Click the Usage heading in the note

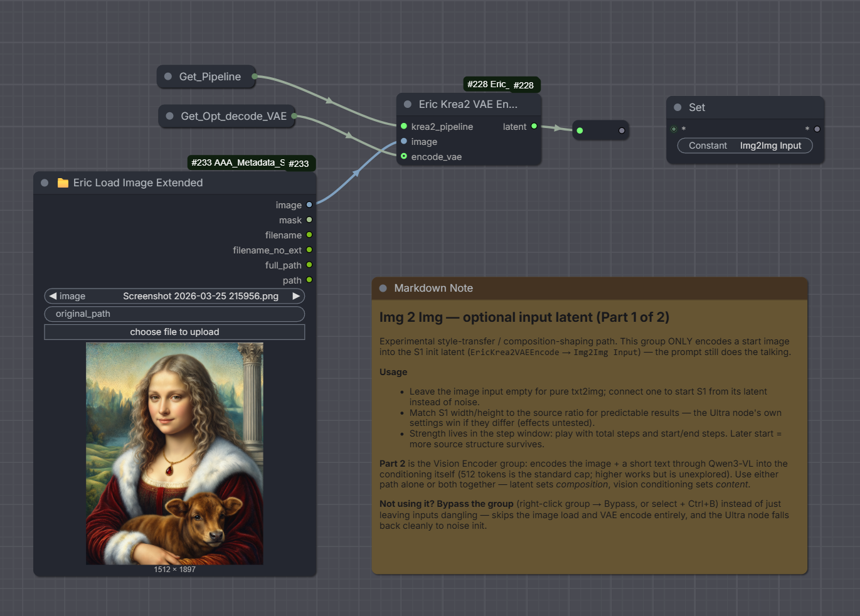(393, 372)
